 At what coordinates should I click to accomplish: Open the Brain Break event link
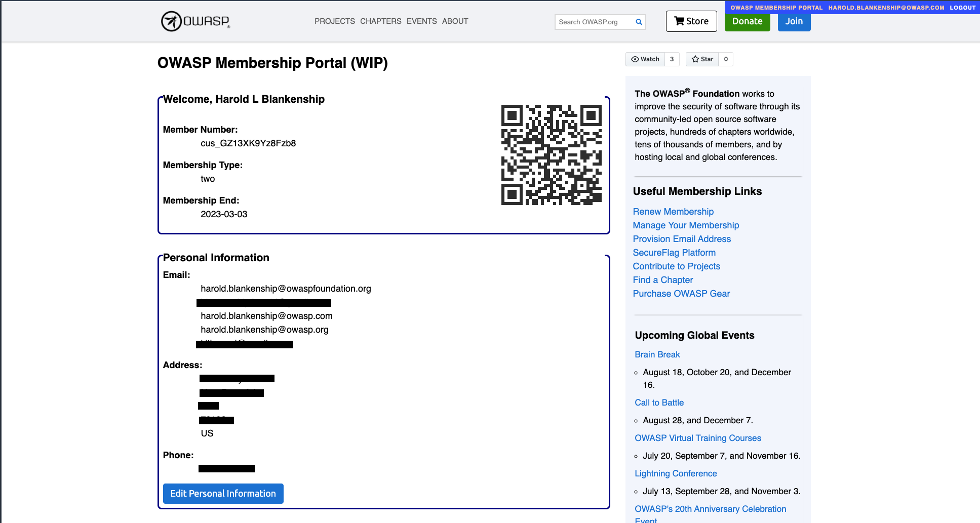tap(657, 354)
